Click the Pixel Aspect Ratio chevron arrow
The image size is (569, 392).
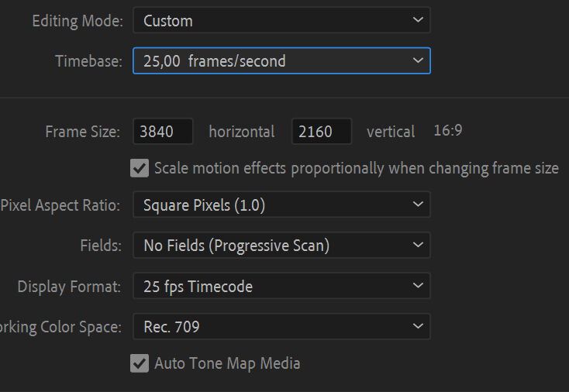coord(418,205)
